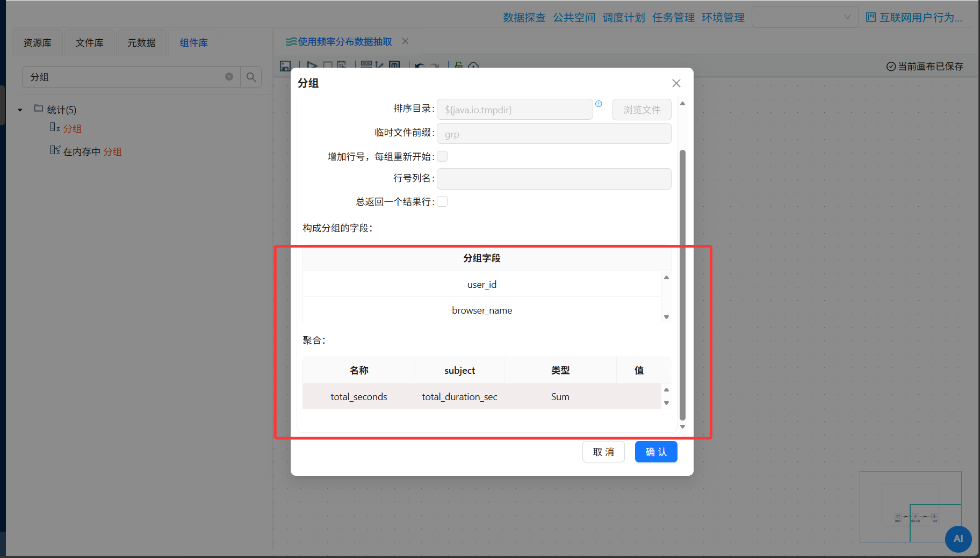Click aggregate table scroll down arrow
The width and height of the screenshot is (980, 558).
(666, 403)
